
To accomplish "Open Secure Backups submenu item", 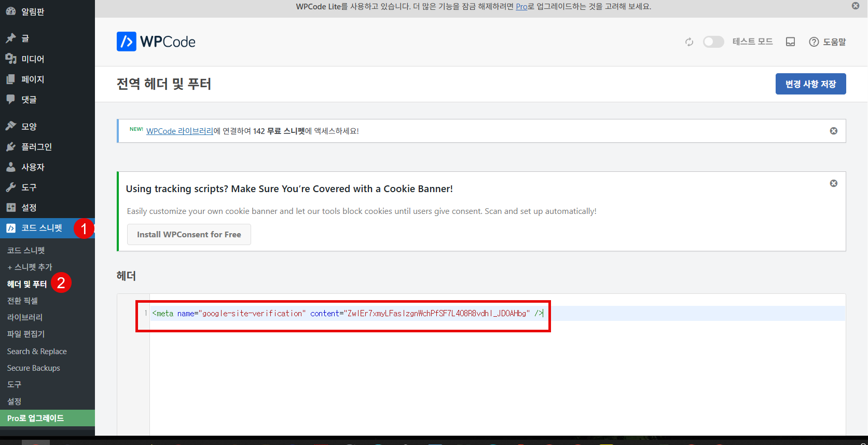I will point(33,368).
